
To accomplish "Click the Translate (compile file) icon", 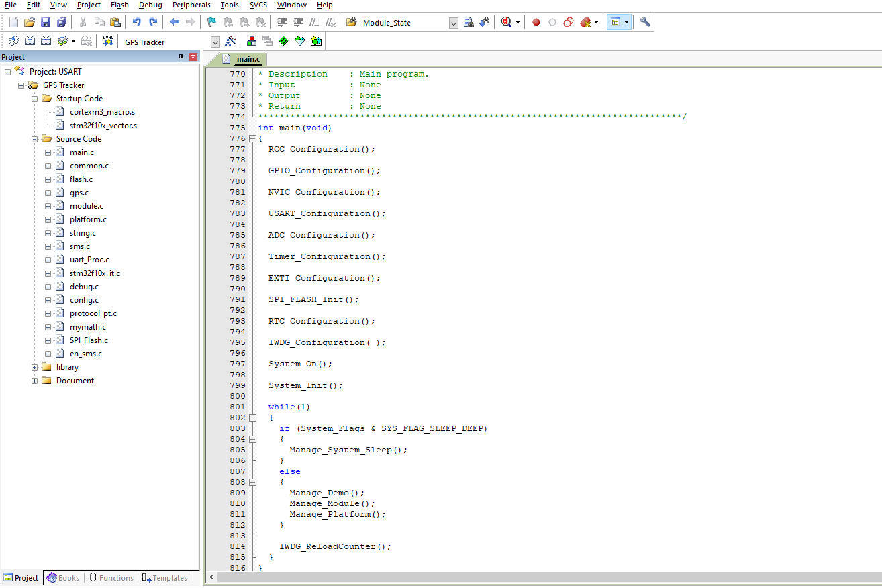I will tap(13, 41).
